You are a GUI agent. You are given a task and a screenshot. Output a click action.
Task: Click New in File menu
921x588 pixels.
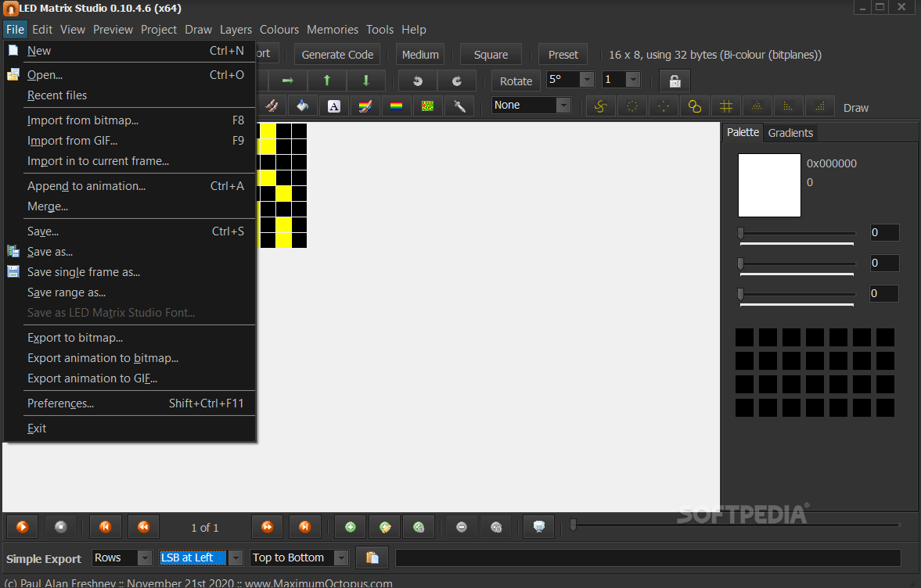(x=129, y=51)
